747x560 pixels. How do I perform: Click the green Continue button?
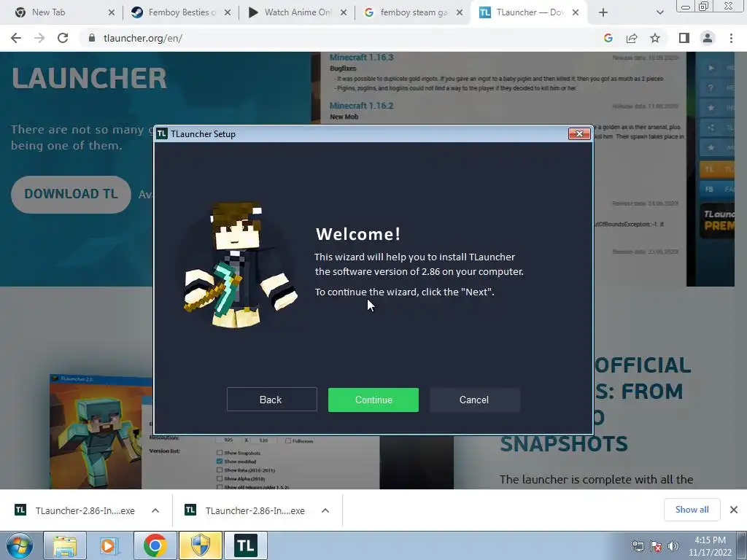click(373, 400)
